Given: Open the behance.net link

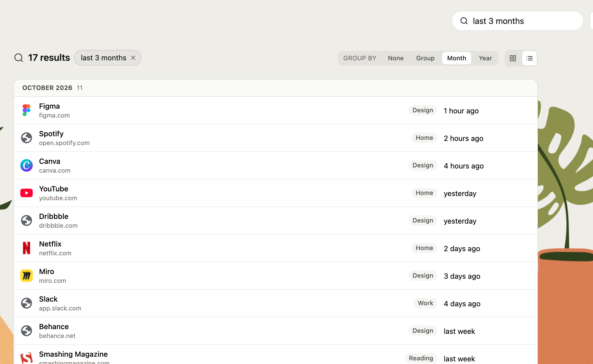Looking at the screenshot, I should click(57, 336).
